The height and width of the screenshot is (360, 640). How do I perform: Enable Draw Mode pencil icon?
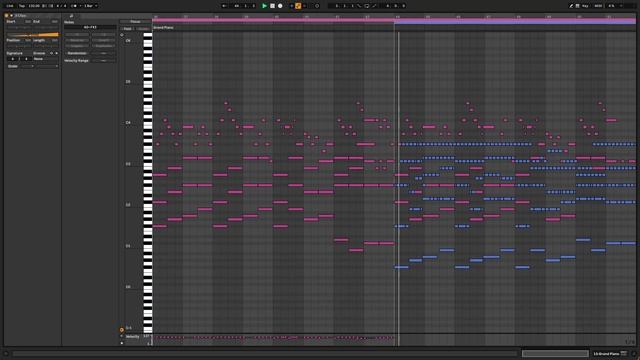[x=571, y=6]
